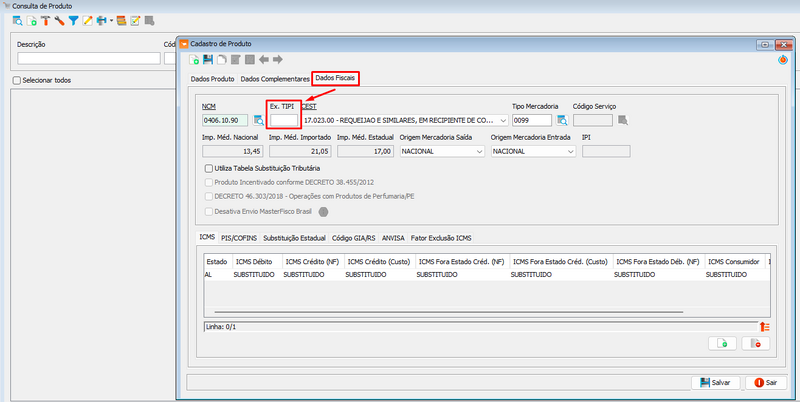This screenshot has width=800, height=402.
Task: Click the NCM search magnifier icon
Action: point(258,121)
